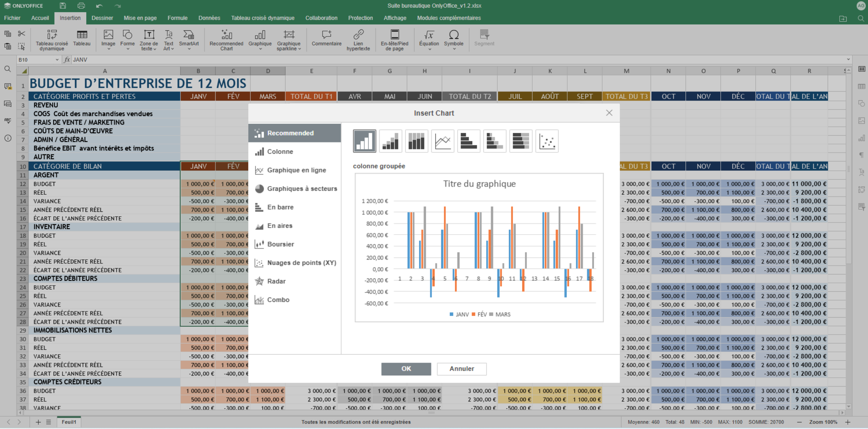This screenshot has height=429, width=868.
Task: Click the zoom increase control in status bar
Action: pos(849,421)
